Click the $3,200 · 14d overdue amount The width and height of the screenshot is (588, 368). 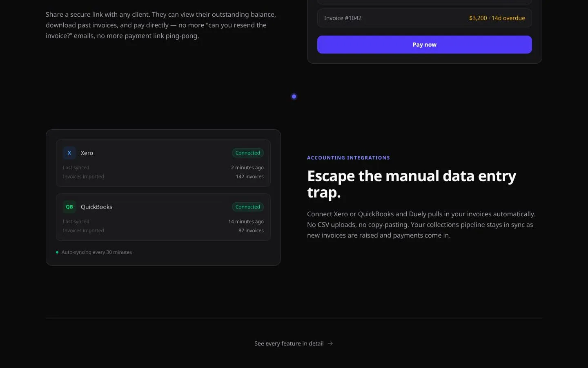(497, 18)
